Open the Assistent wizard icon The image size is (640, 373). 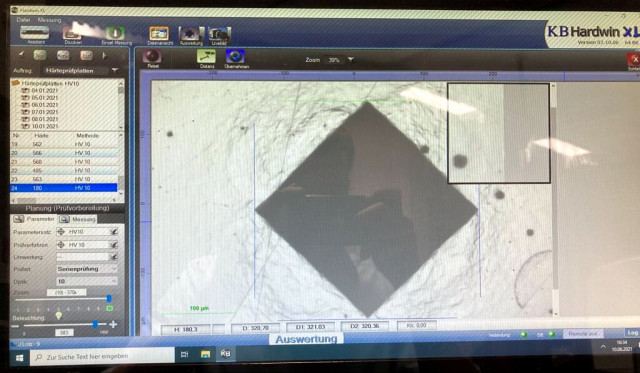click(x=35, y=33)
